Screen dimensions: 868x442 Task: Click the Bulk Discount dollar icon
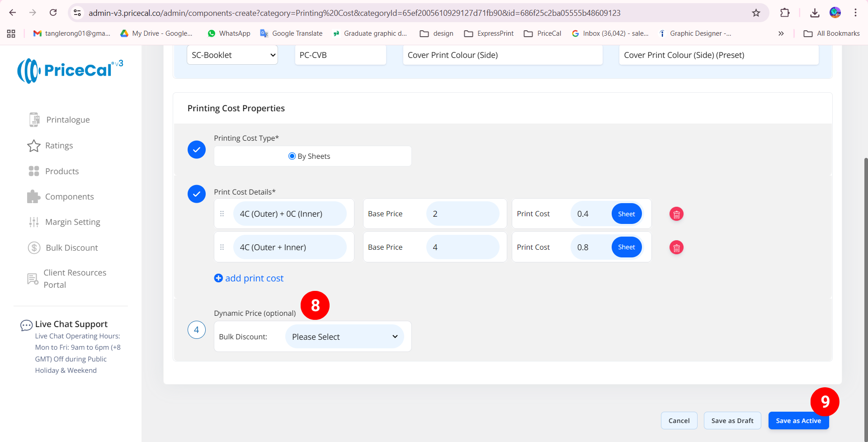[34, 248]
